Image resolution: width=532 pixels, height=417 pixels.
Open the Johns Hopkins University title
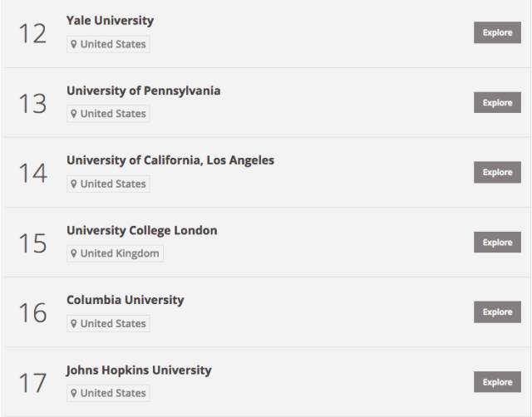(139, 370)
